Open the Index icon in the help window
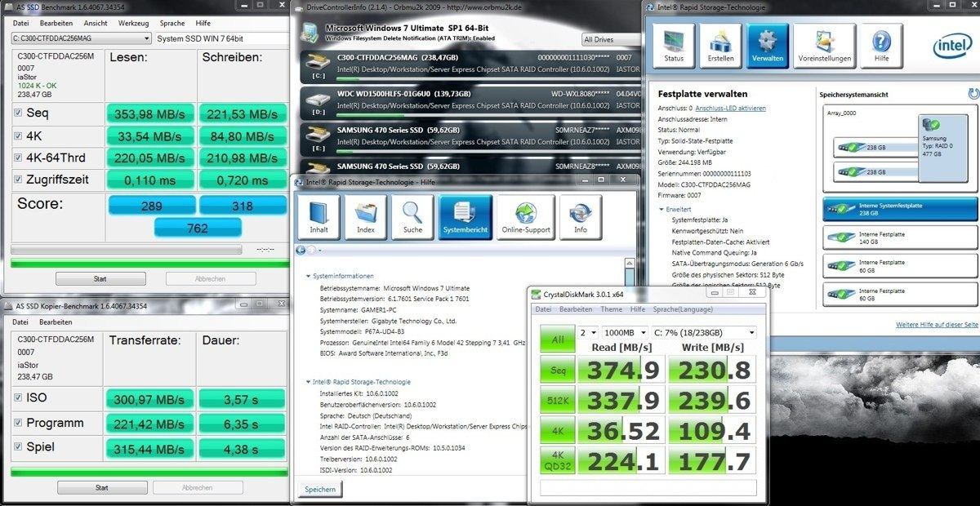The height and width of the screenshot is (506, 980). pyautogui.click(x=366, y=217)
